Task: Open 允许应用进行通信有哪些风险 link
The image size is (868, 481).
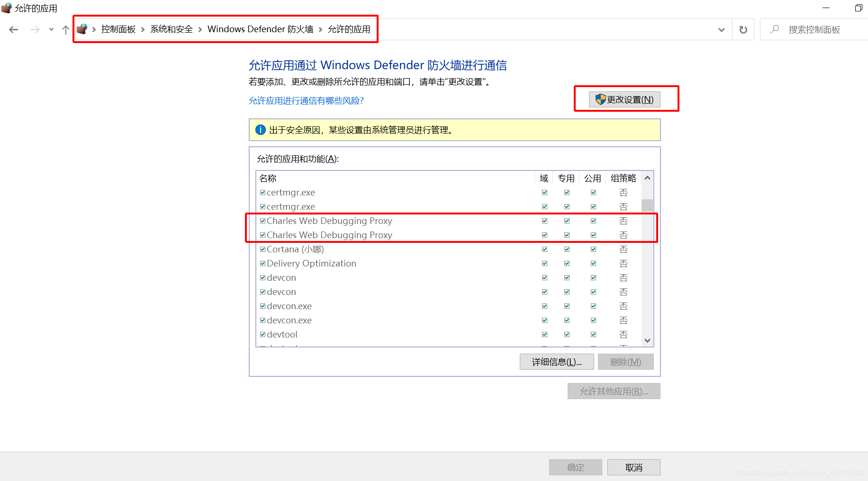Action: click(x=306, y=101)
